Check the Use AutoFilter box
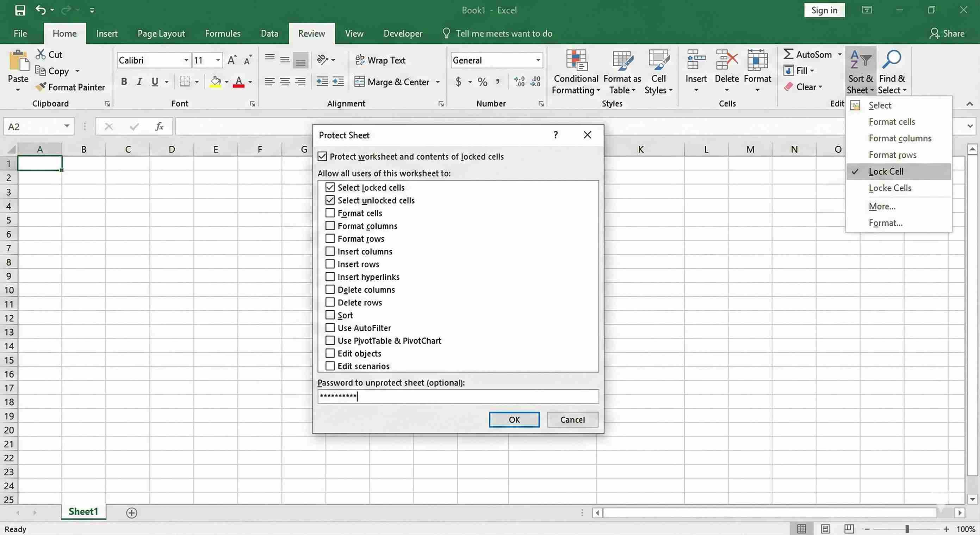This screenshot has width=980, height=535. click(x=330, y=328)
